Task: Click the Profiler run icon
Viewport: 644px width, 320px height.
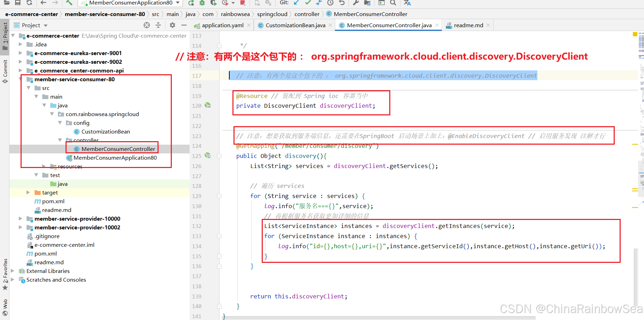Action: click(x=225, y=3)
